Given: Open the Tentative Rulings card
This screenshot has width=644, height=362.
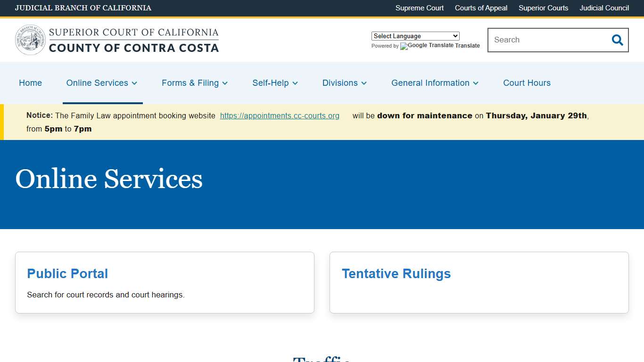Looking at the screenshot, I should pos(396,273).
